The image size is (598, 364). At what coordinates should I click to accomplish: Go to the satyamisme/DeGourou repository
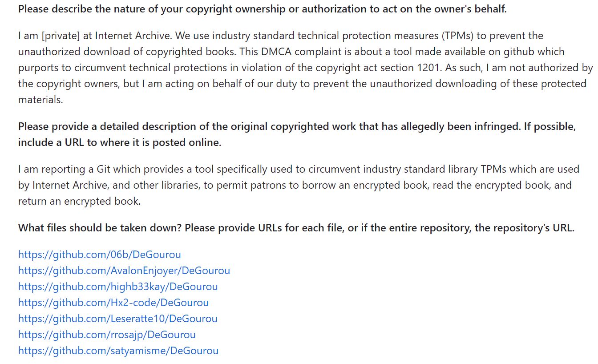(x=118, y=351)
